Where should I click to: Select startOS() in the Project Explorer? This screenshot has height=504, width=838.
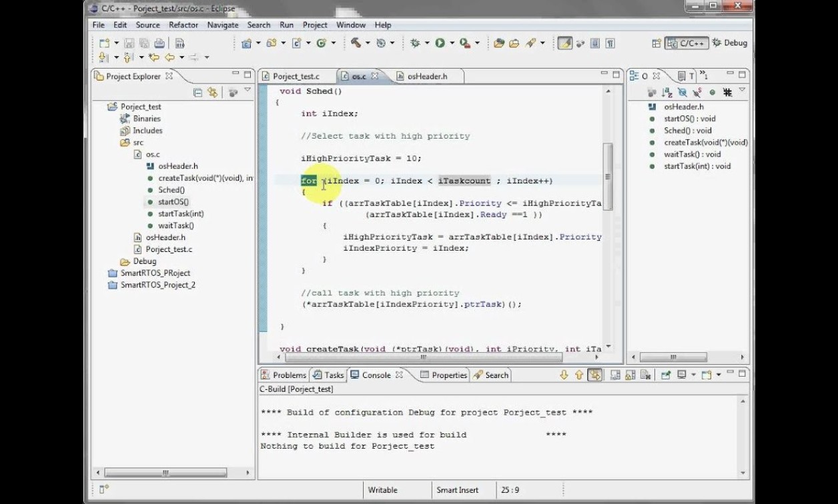point(173,202)
